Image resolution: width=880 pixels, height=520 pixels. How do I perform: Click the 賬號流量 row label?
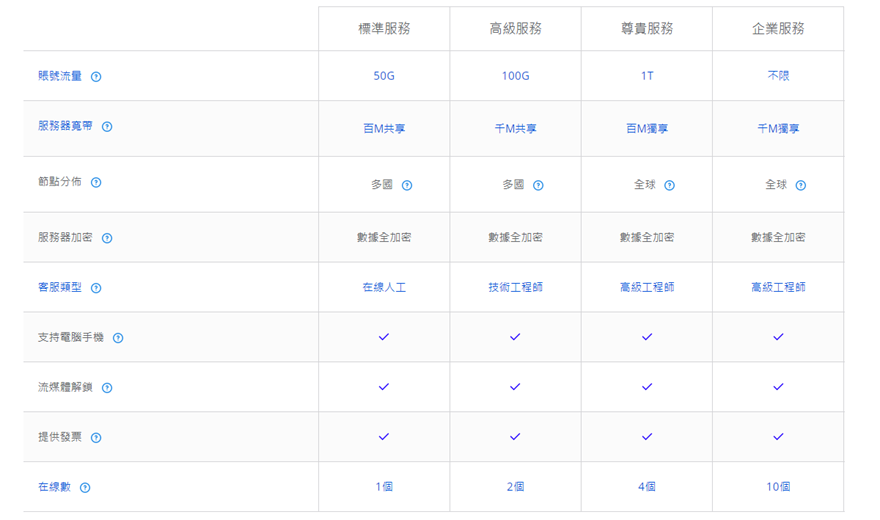[60, 76]
